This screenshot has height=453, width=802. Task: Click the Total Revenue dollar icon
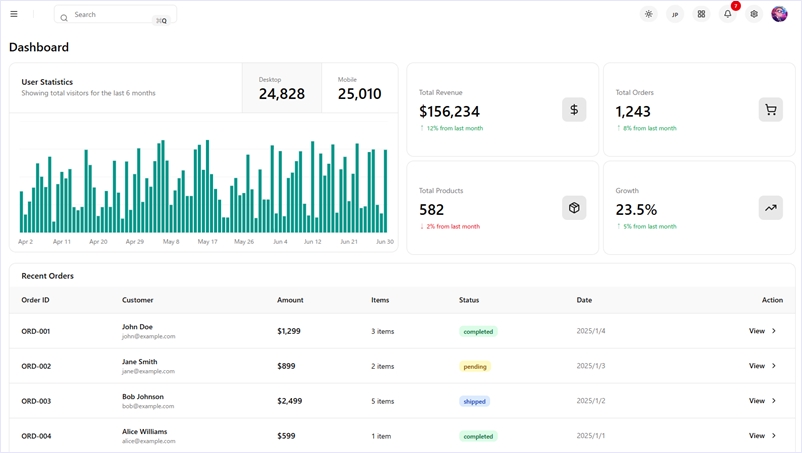[574, 110]
